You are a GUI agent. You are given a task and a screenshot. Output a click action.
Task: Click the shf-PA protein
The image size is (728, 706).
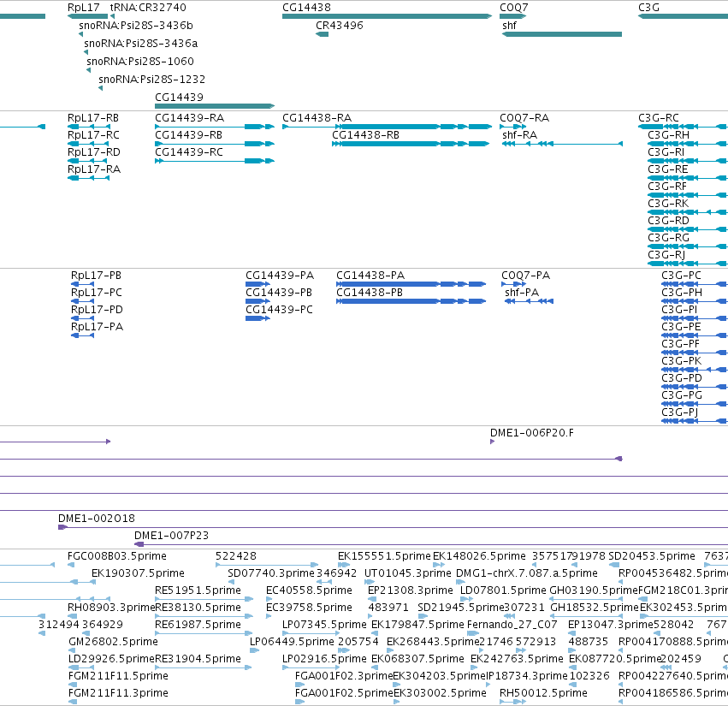[529, 301]
